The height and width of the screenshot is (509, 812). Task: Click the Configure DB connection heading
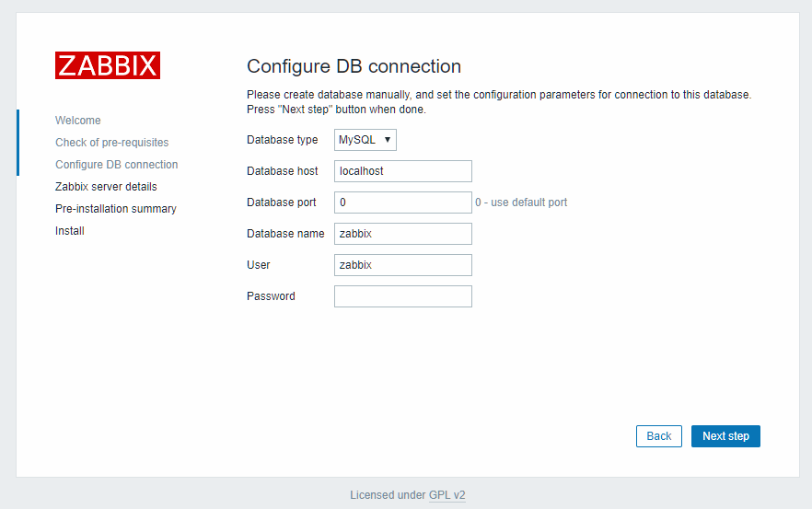click(x=354, y=66)
